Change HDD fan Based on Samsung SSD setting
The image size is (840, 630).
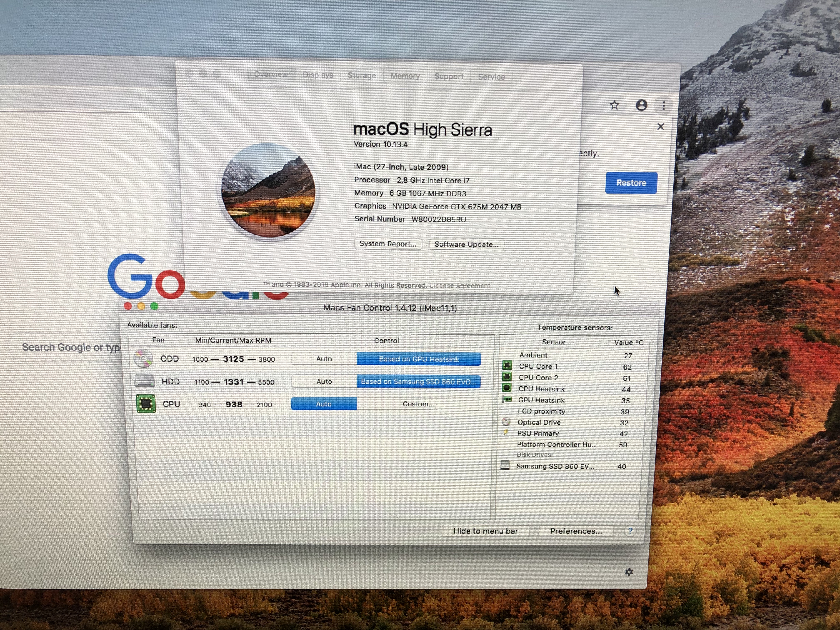418,382
